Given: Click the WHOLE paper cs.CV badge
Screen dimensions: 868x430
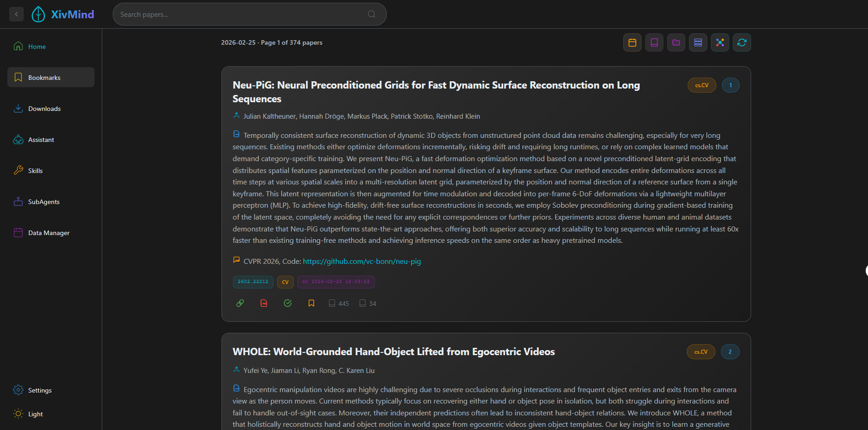Looking at the screenshot, I should (x=701, y=352).
